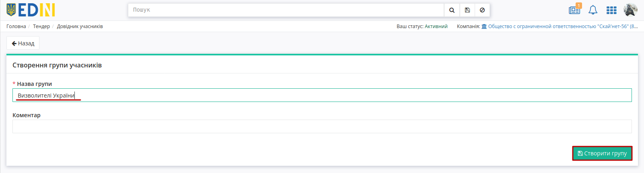
Task: Click into the Коментар field
Action: (x=322, y=126)
